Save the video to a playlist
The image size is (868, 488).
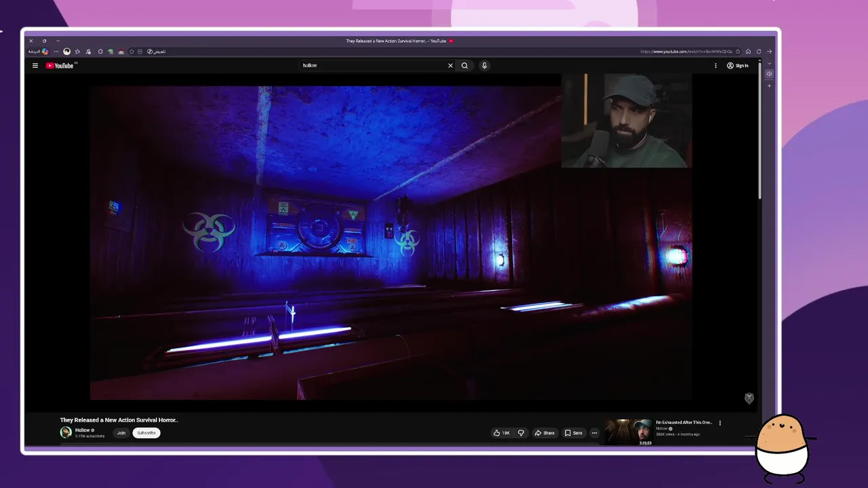click(574, 433)
